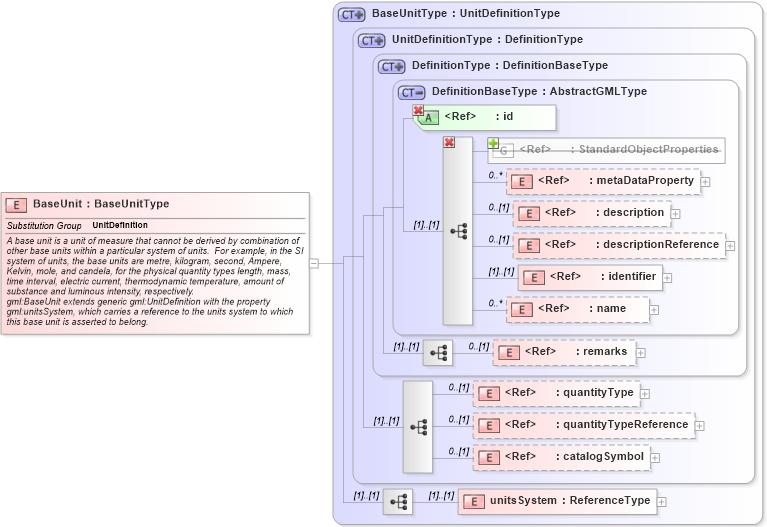
Task: Click the catalogSymbol label
Action: pyautogui.click(x=603, y=457)
